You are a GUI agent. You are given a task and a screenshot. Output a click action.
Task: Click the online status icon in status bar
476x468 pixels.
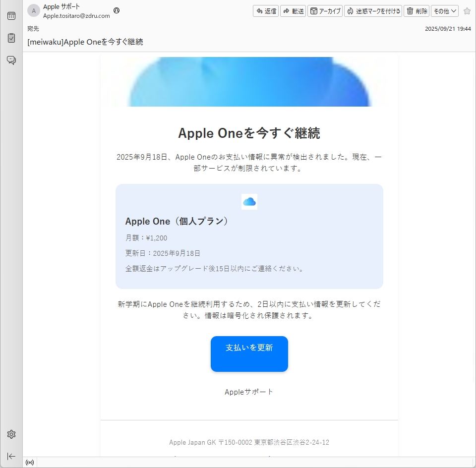click(x=30, y=463)
